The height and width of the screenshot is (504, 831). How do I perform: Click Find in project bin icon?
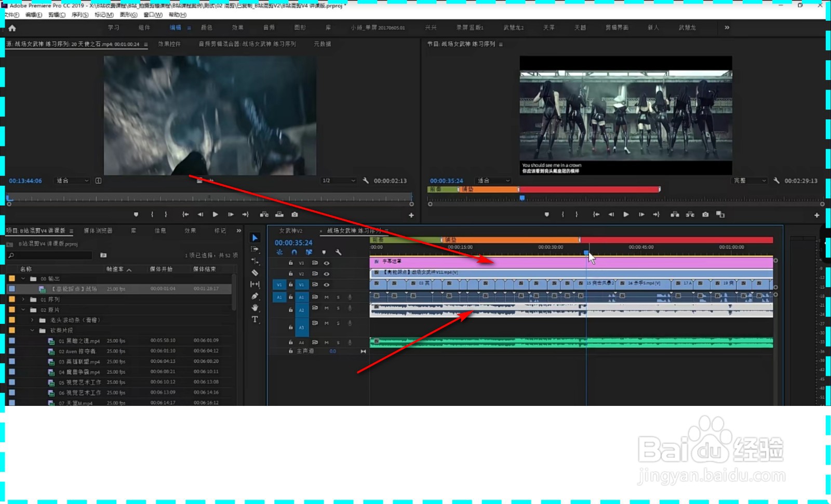coord(103,255)
